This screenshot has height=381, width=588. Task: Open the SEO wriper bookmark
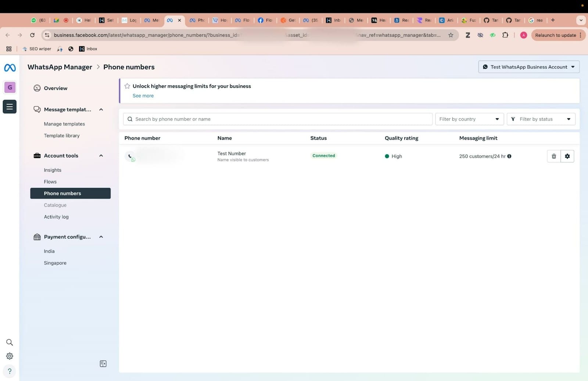click(x=37, y=49)
